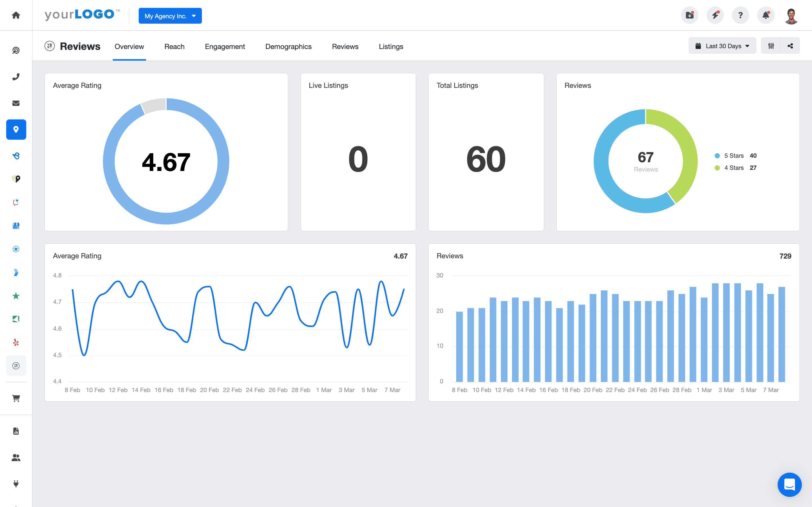Toggle the 5 Stars legend item

(734, 155)
